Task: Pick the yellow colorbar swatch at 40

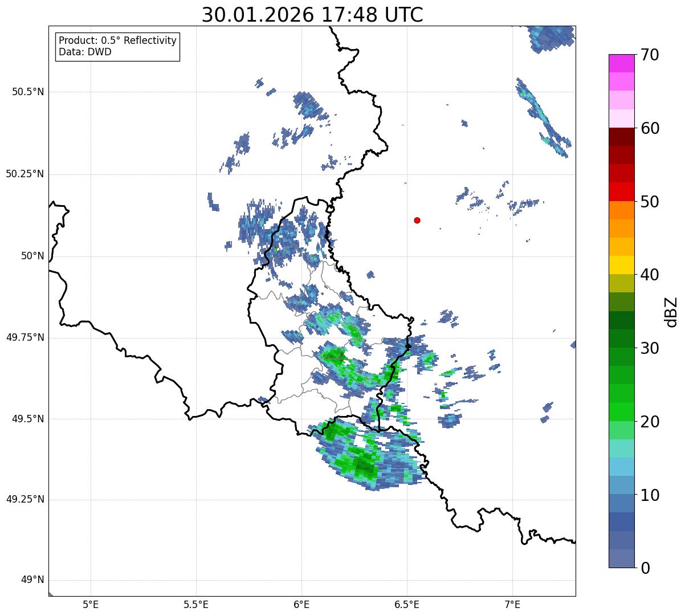Action: tap(621, 265)
